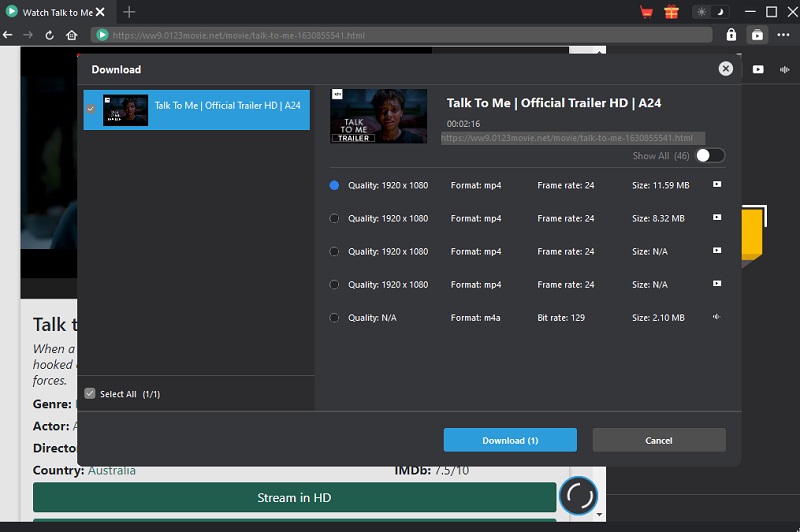Reload the current page
800x532 pixels.
click(49, 35)
